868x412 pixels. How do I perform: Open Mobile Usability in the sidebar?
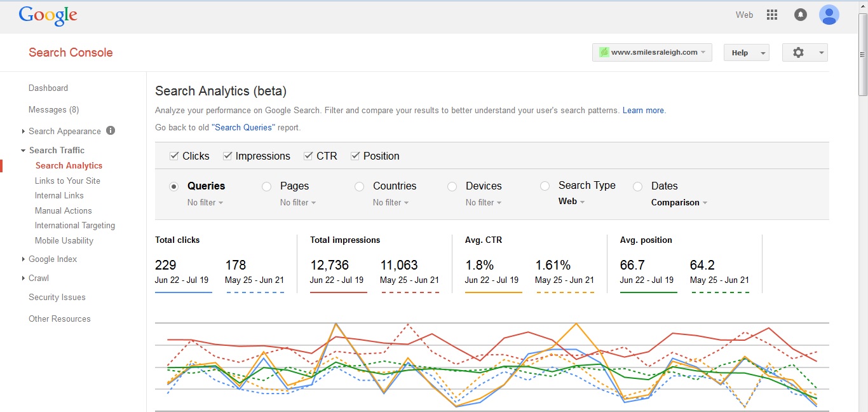pyautogui.click(x=64, y=240)
